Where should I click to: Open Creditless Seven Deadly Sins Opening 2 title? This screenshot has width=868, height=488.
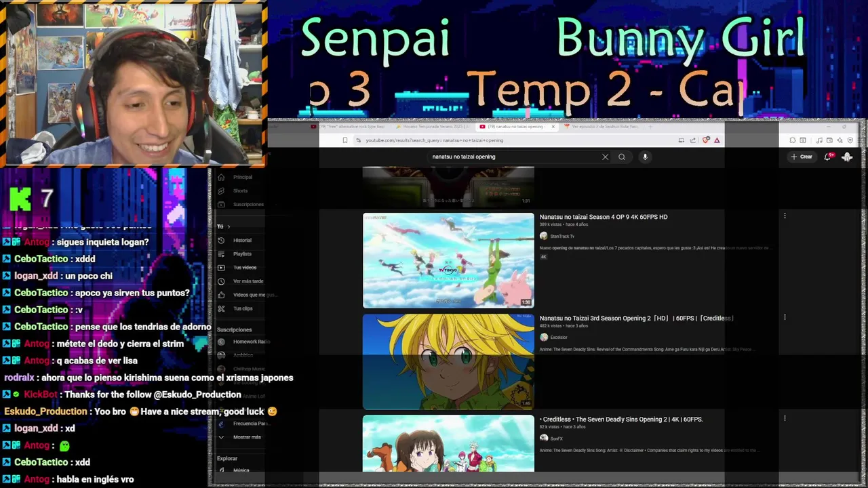tap(621, 419)
